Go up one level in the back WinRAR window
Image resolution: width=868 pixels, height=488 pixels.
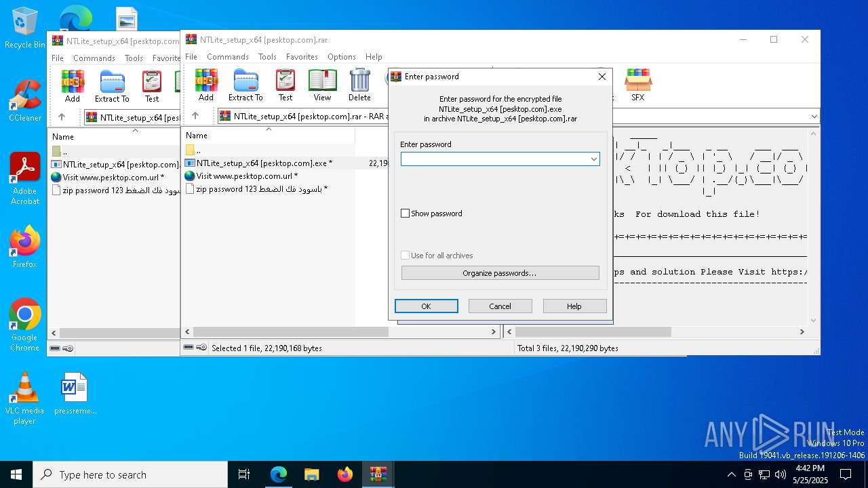click(62, 117)
